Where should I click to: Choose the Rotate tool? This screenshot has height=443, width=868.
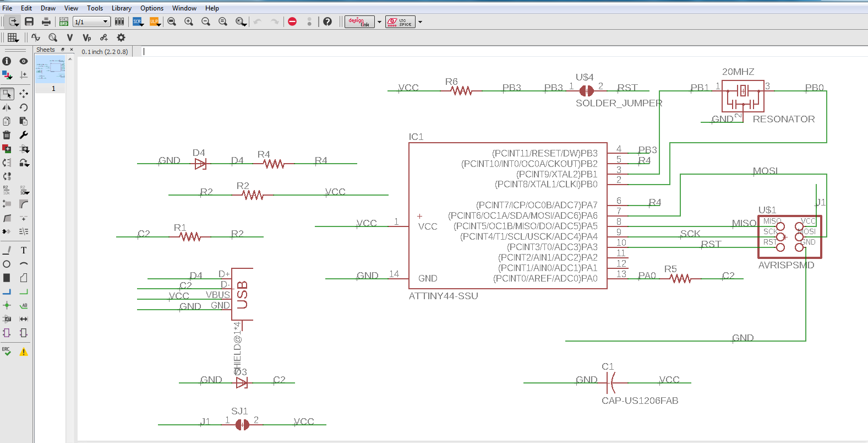point(24,107)
